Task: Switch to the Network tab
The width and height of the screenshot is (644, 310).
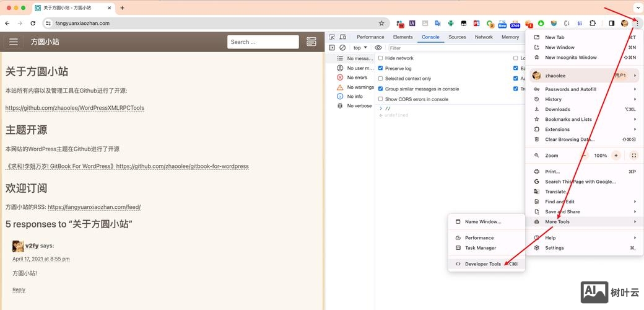Action: [484, 37]
